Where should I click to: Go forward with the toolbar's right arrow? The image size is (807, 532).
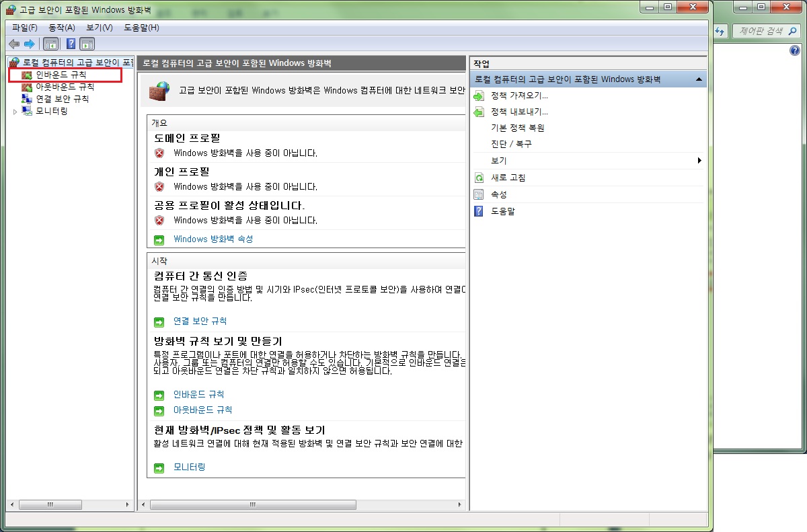tap(29, 44)
